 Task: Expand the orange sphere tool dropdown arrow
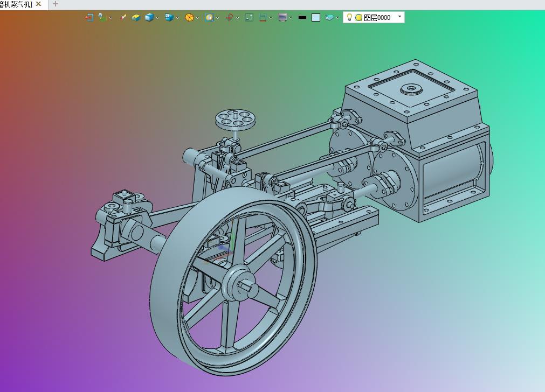[x=197, y=18]
